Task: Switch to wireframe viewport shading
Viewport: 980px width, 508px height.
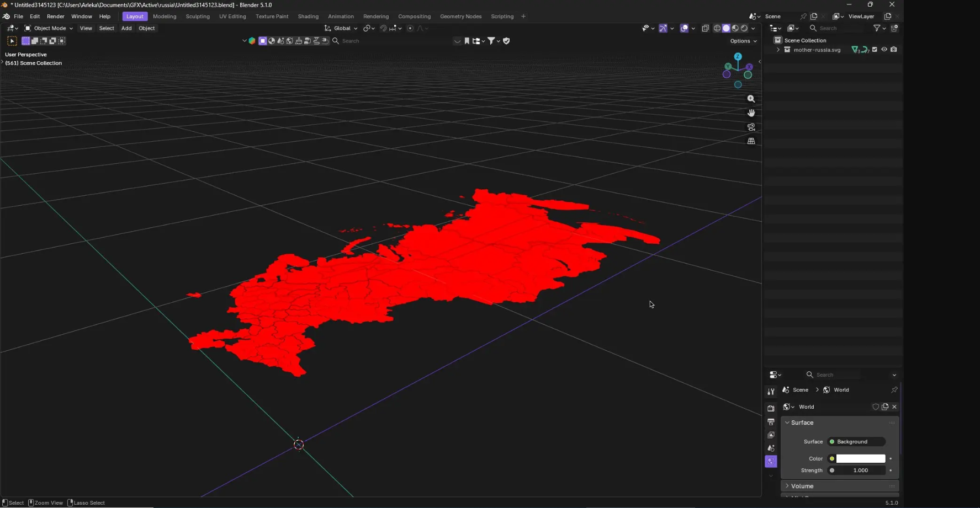Action: coord(717,28)
